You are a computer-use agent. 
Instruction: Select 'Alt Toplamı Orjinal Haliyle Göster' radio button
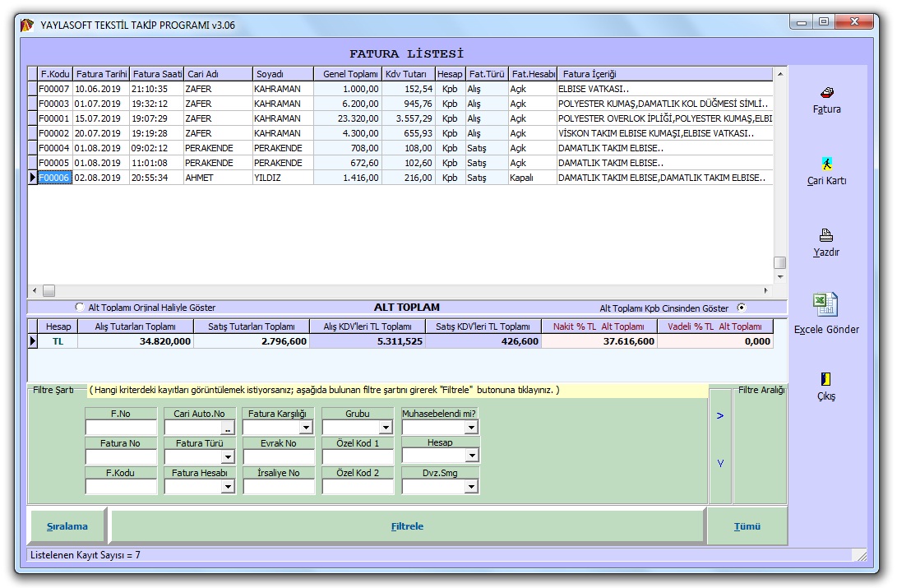[80, 307]
